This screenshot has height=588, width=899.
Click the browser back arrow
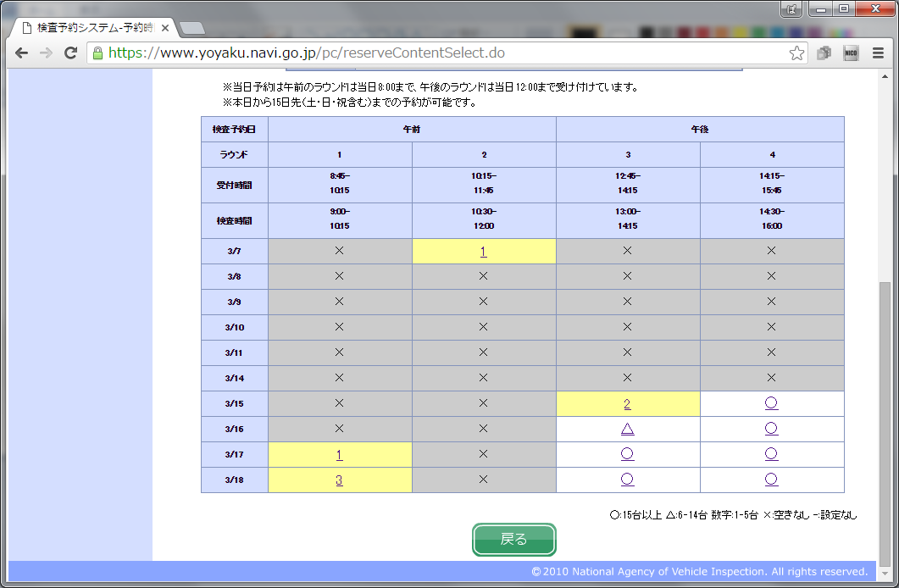tap(22, 53)
